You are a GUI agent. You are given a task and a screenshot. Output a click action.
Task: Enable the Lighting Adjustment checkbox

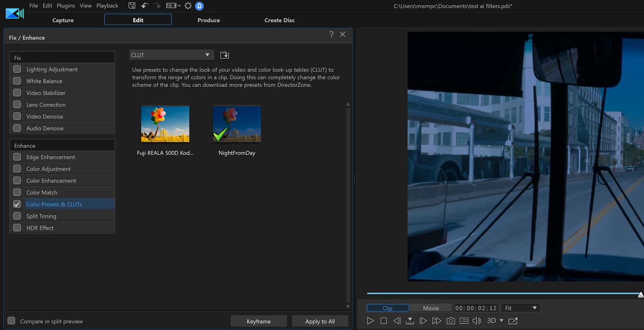(17, 69)
